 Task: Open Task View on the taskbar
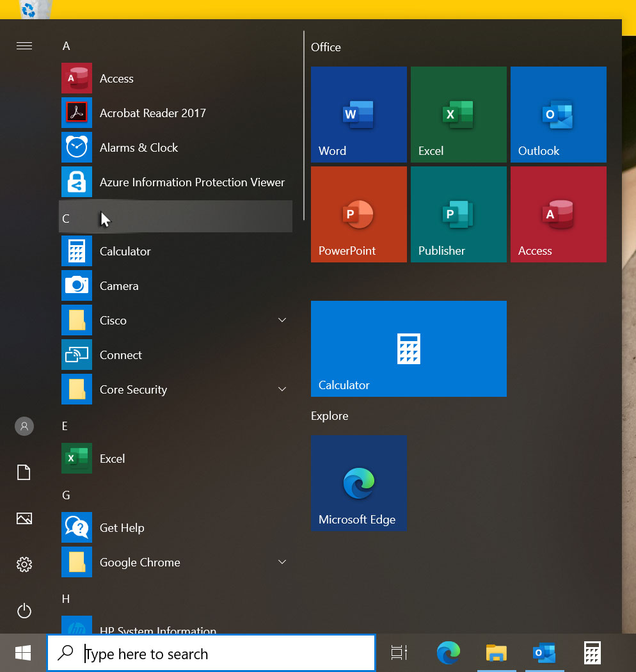tap(399, 653)
